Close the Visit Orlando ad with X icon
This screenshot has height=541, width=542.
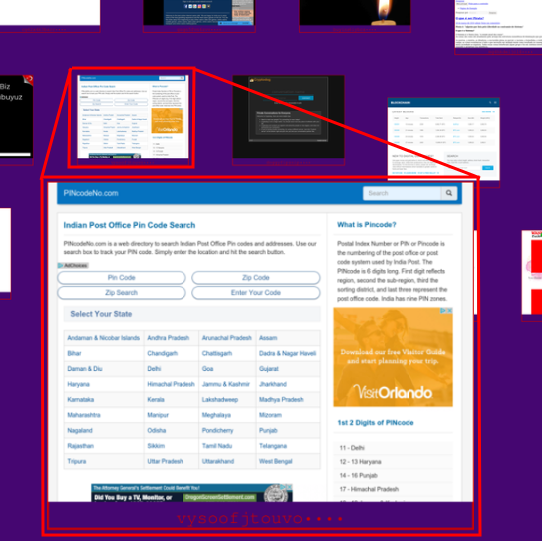pyautogui.click(x=449, y=310)
